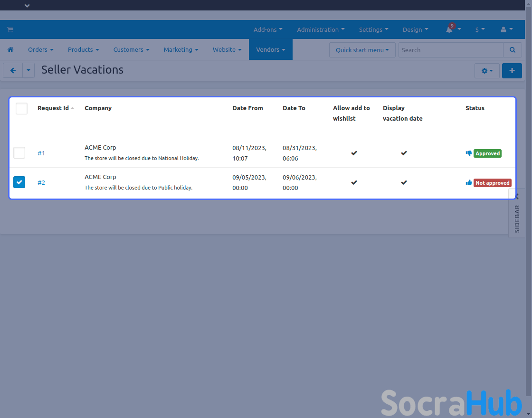Screen dimensions: 532x418
Task: Toggle the select-all checkbox in header
Action: (21, 109)
